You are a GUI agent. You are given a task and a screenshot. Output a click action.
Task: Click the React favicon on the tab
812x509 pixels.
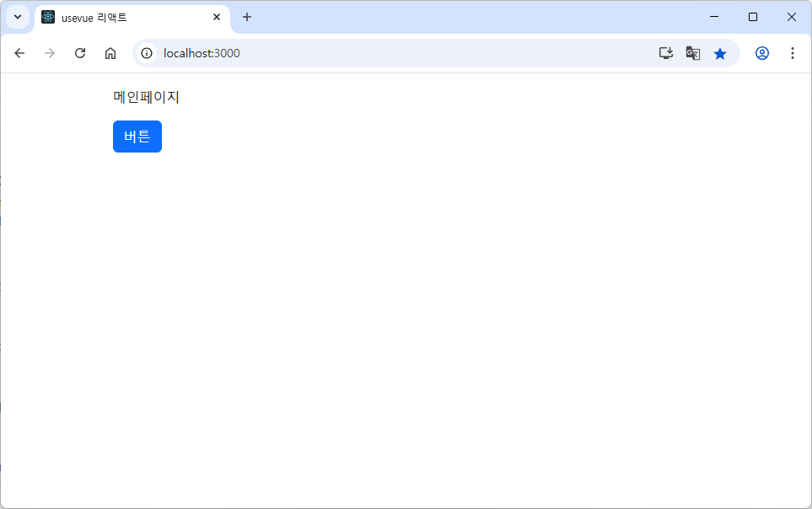pos(48,17)
